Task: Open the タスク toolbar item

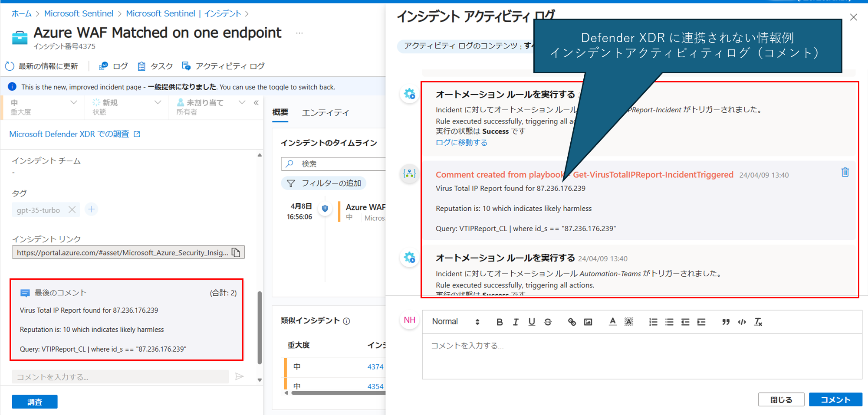Action: click(x=155, y=66)
